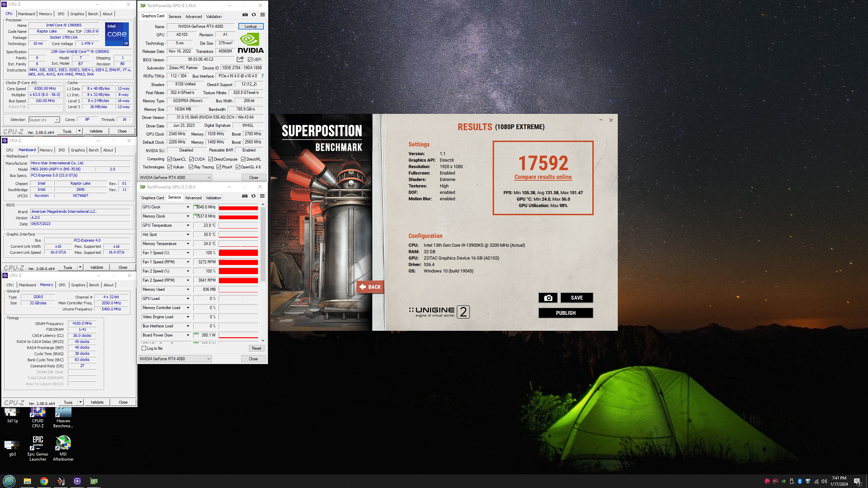Open the Memory Clock sensor dropdown
The height and width of the screenshot is (488, 868).
click(188, 216)
